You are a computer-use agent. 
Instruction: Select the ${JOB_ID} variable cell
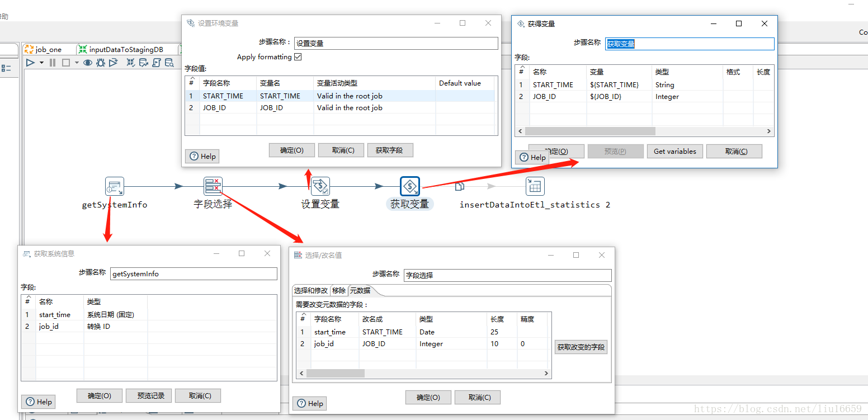point(619,97)
